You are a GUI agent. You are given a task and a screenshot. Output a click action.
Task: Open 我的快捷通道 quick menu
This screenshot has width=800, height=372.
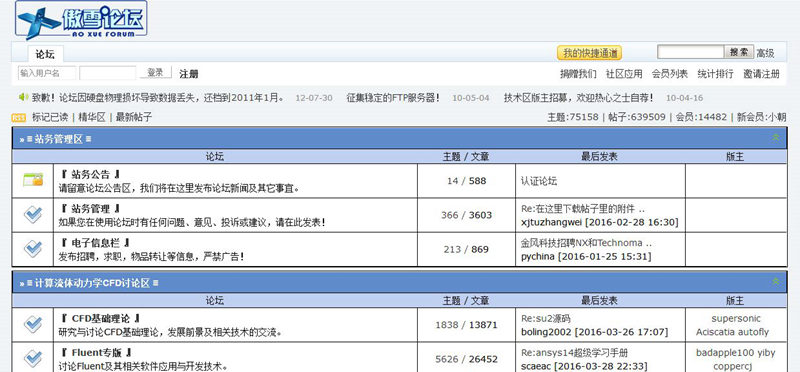[x=590, y=53]
